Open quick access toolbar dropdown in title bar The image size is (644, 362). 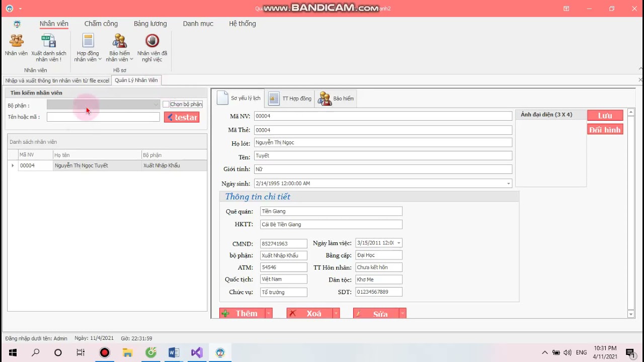pyautogui.click(x=20, y=9)
